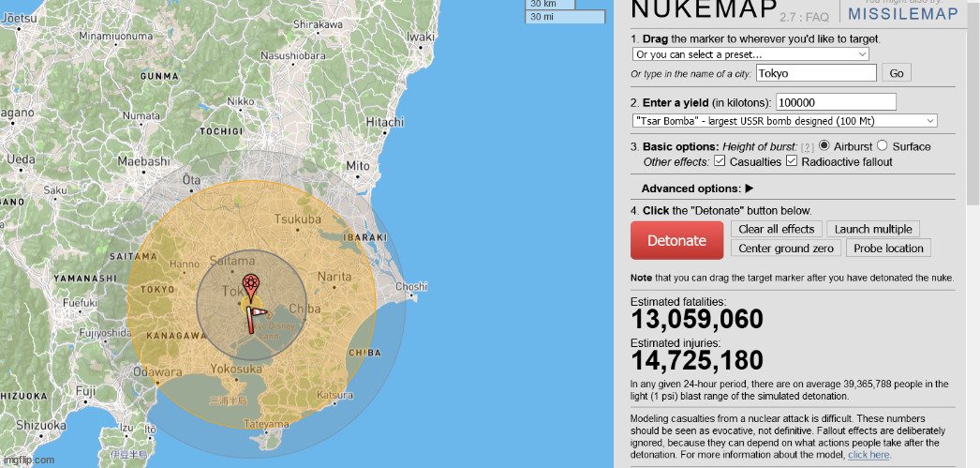Click the 30 mi map scale bar

pos(565,17)
